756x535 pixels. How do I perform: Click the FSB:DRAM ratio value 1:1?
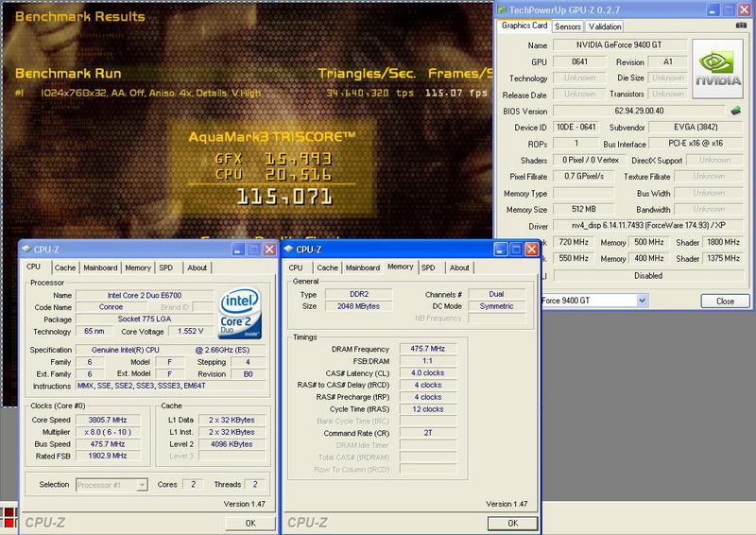[x=428, y=361]
